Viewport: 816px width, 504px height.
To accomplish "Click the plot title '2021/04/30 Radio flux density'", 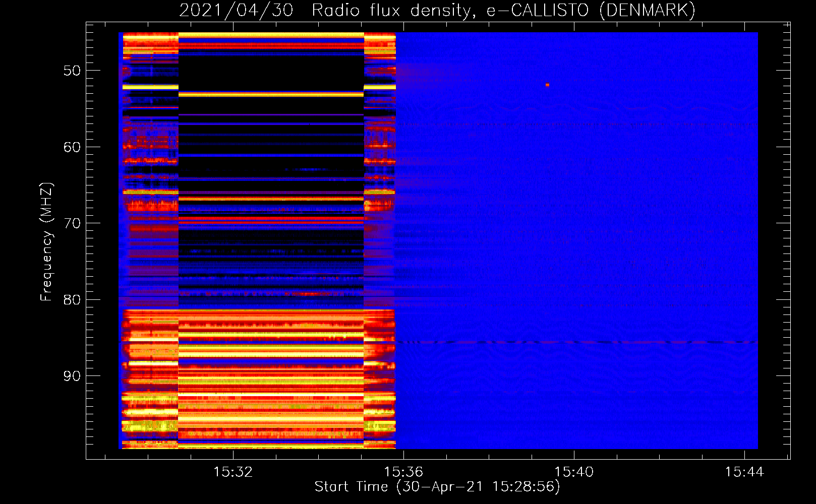I will click(x=437, y=11).
